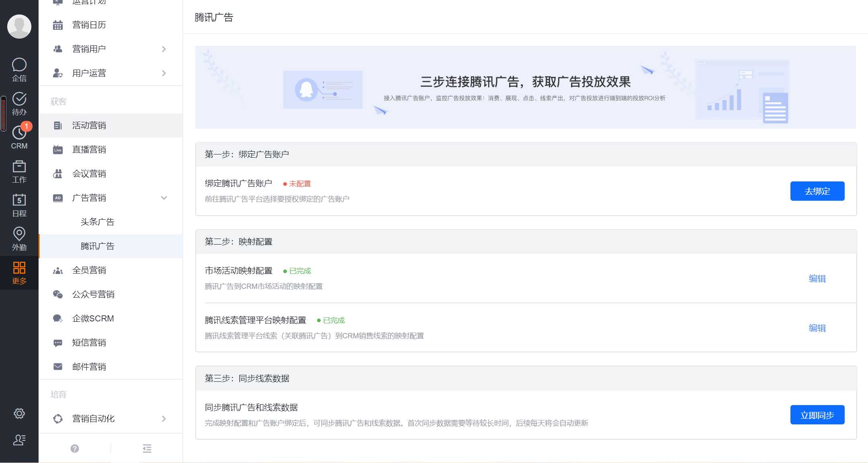Open the 公众号营销 menu item

(x=111, y=294)
